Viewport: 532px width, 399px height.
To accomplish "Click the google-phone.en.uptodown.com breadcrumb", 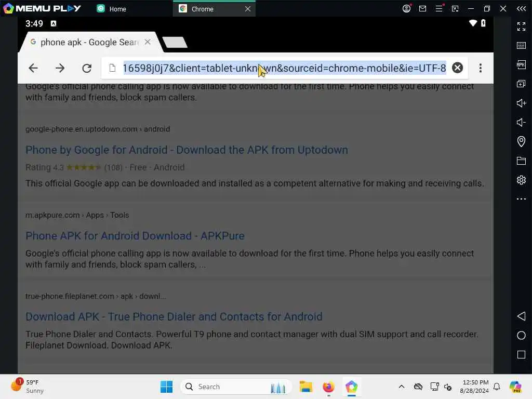I will [x=98, y=129].
